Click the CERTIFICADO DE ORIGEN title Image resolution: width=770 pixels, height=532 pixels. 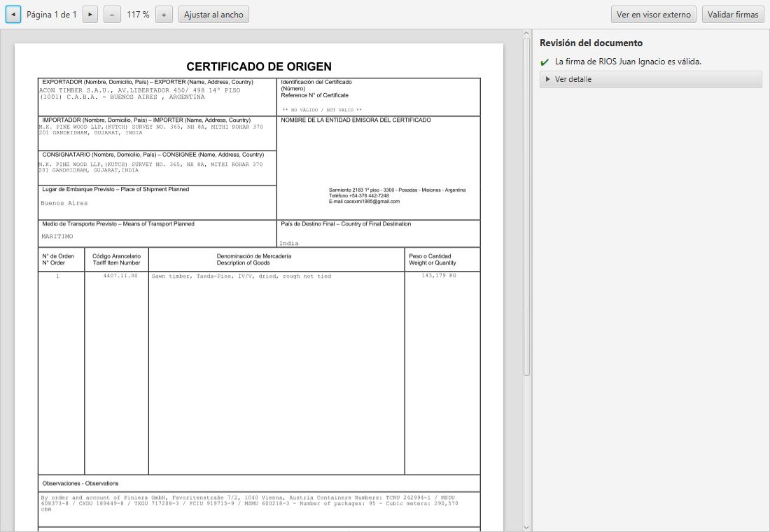[259, 66]
